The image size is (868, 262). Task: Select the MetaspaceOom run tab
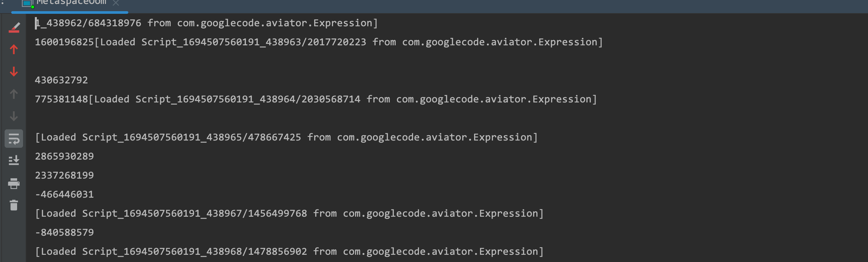(x=71, y=3)
